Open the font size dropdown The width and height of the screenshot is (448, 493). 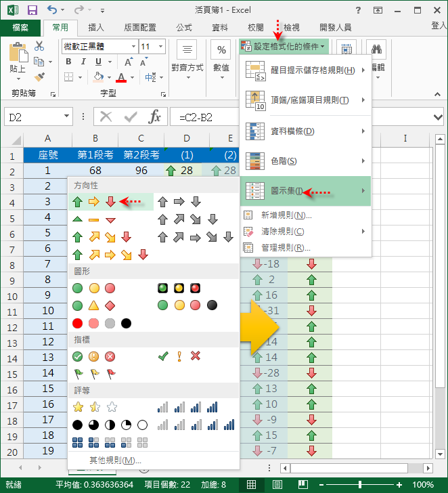[161, 47]
